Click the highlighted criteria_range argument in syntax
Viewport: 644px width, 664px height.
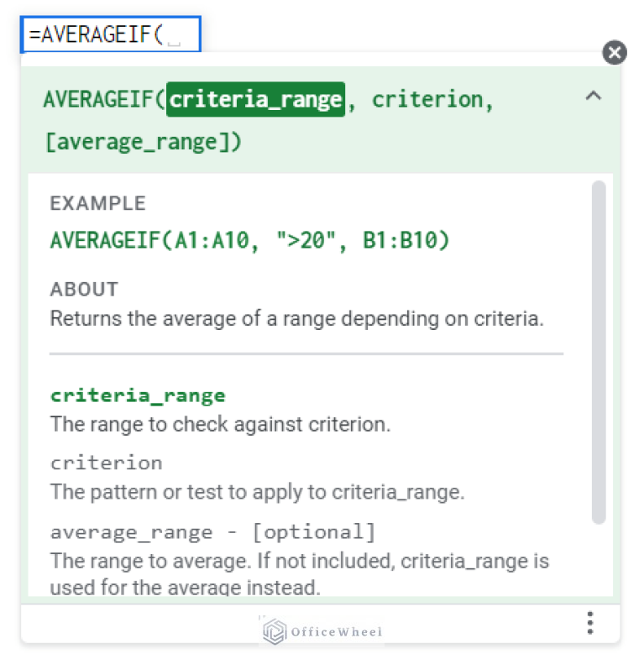255,100
